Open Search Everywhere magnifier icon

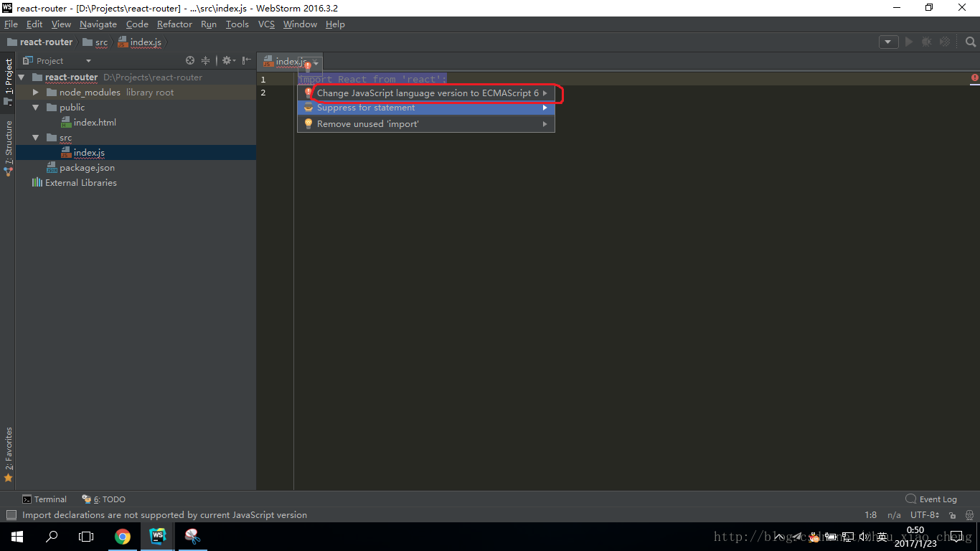click(x=970, y=42)
